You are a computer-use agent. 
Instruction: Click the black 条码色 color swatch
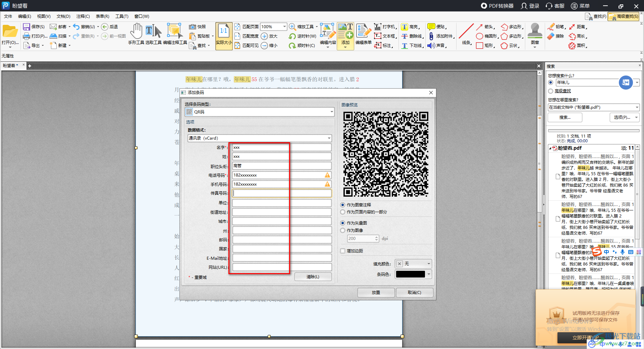410,274
